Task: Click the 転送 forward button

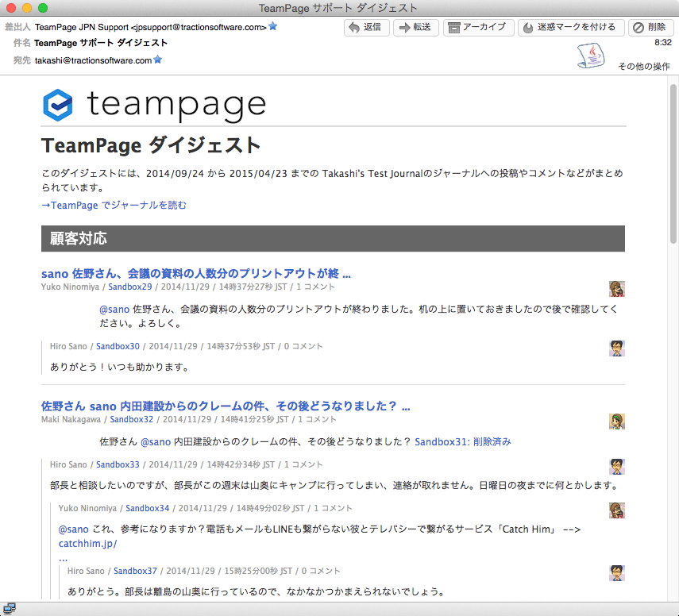Action: 415,28
